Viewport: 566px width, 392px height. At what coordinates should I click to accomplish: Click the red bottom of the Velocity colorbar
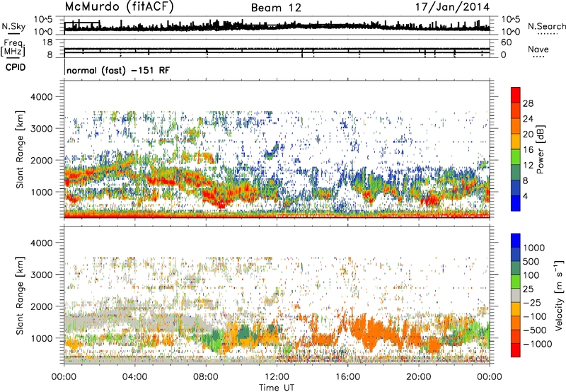point(516,350)
